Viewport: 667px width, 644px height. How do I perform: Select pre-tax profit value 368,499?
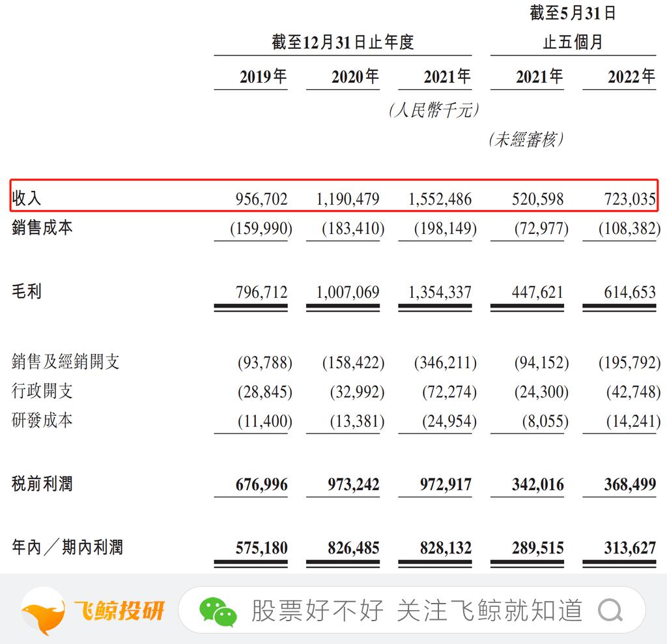click(x=630, y=484)
